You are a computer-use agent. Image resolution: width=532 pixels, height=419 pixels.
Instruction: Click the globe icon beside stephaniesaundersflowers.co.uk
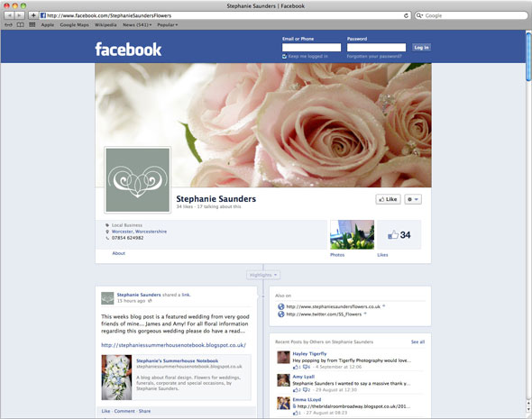[x=281, y=306]
